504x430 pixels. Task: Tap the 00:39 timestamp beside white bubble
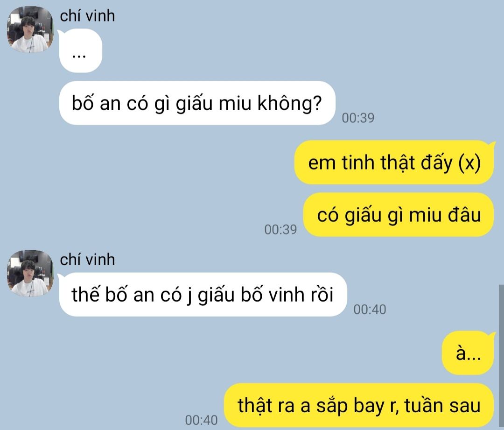pyautogui.click(x=358, y=118)
